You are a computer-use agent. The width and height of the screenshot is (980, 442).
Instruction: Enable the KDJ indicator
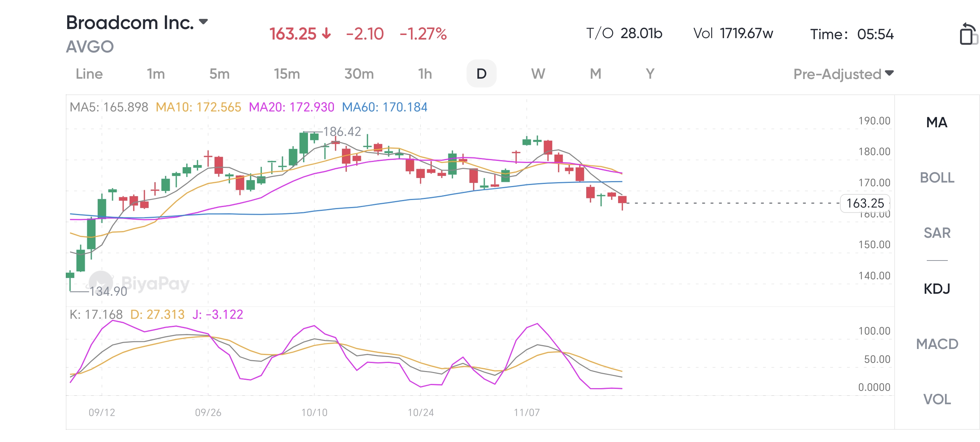coord(937,288)
